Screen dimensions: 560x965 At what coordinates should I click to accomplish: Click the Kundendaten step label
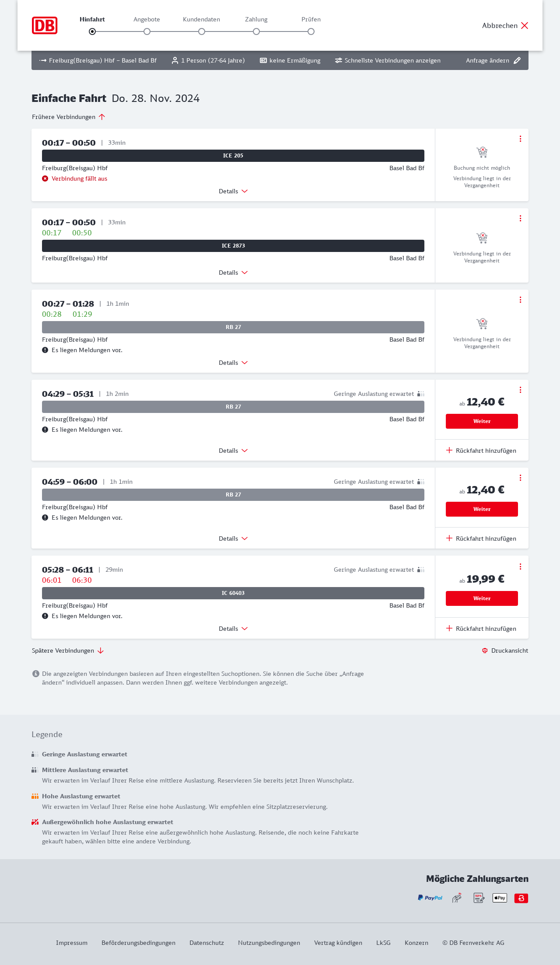tap(201, 19)
